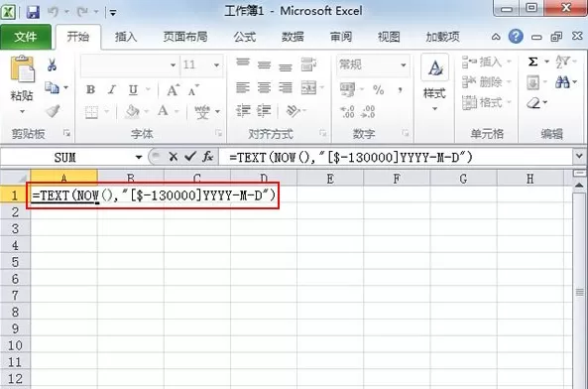
Task: Align text right
Action: click(286, 88)
